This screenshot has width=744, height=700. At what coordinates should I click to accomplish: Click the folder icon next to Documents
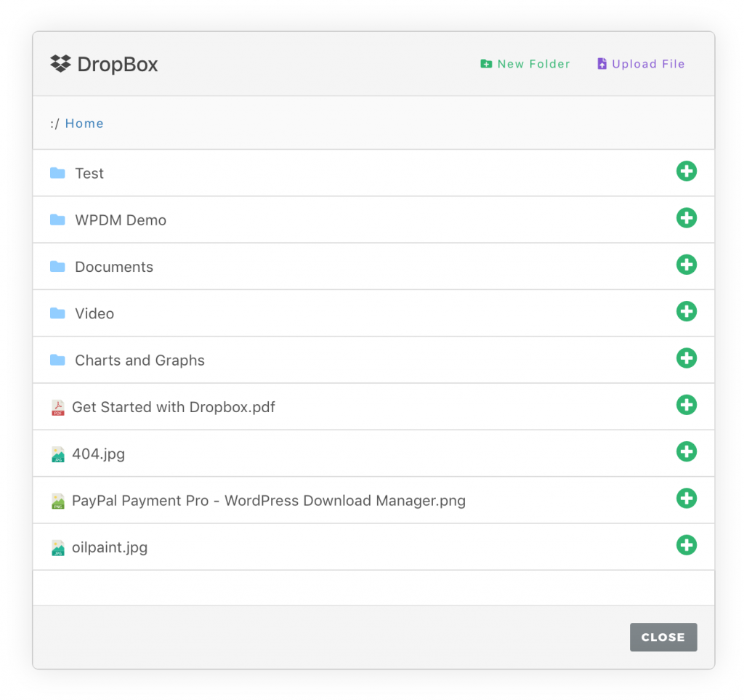pos(58,267)
